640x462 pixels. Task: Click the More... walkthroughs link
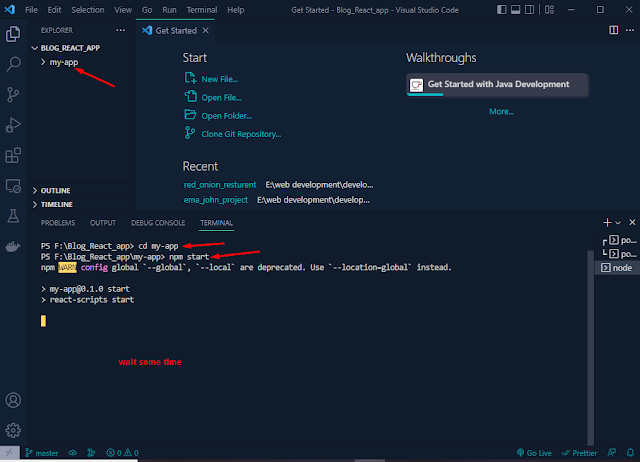pyautogui.click(x=501, y=111)
